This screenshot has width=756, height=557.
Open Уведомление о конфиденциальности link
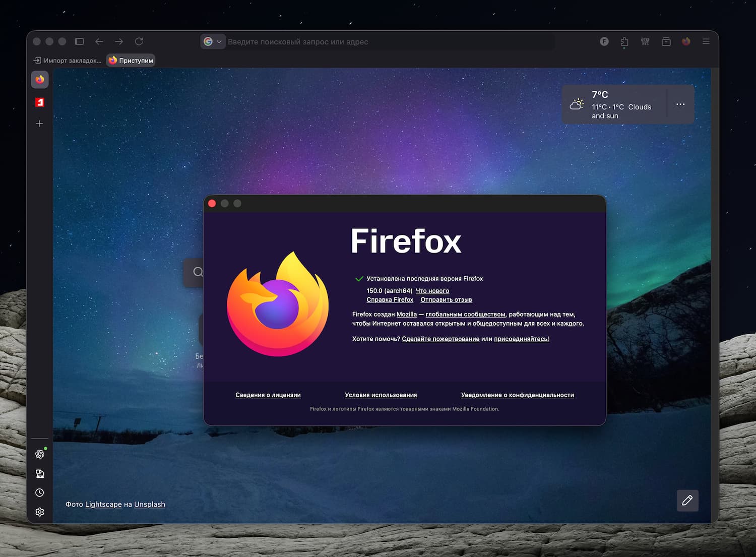(517, 395)
